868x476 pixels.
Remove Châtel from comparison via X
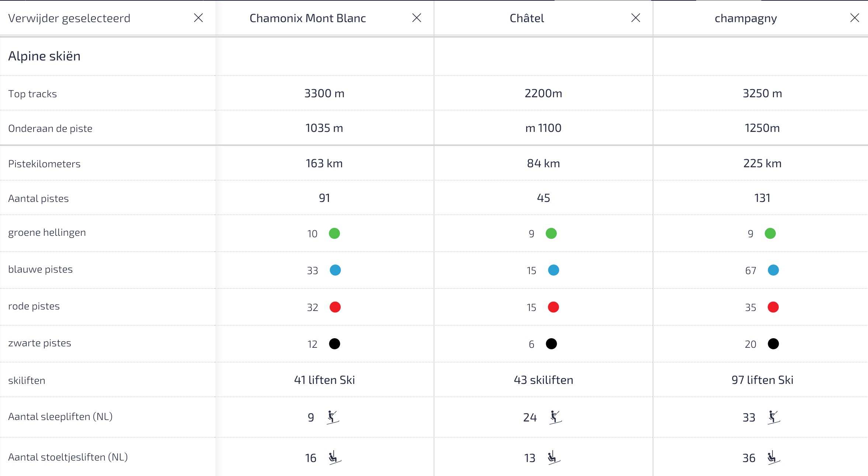pos(636,18)
